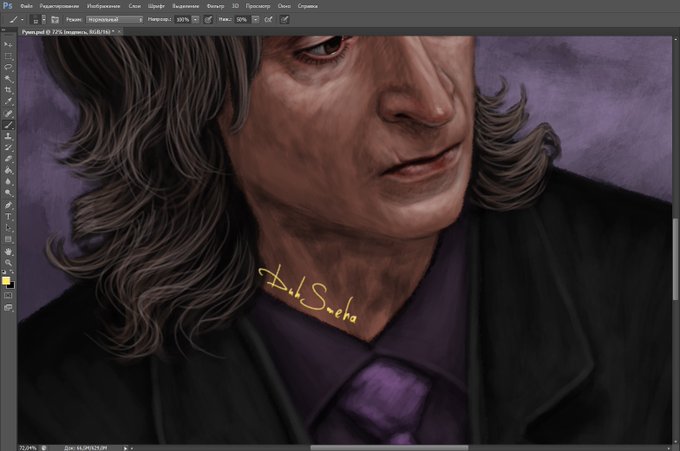Select the document tab Руин.psd
Screen dimensions: 680x451
68,32
